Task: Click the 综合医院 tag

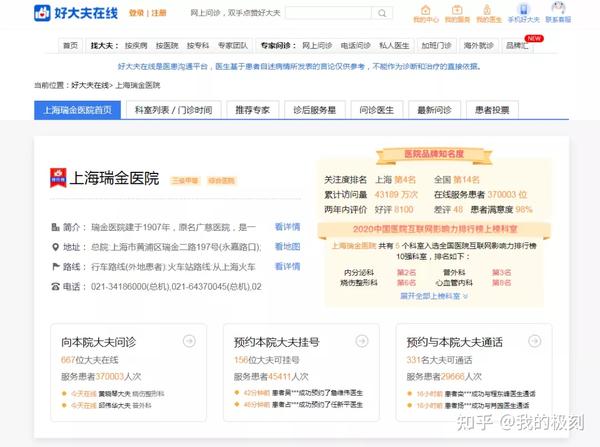Action: (x=221, y=181)
